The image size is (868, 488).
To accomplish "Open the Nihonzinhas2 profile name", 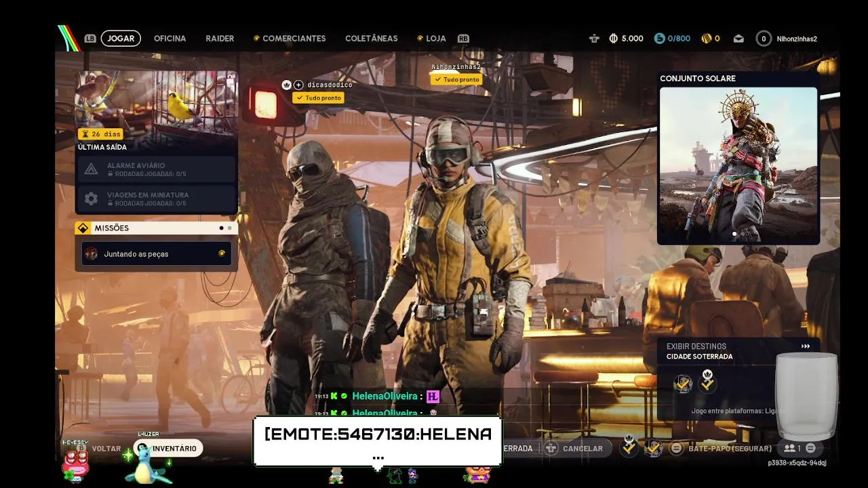I will tap(797, 39).
